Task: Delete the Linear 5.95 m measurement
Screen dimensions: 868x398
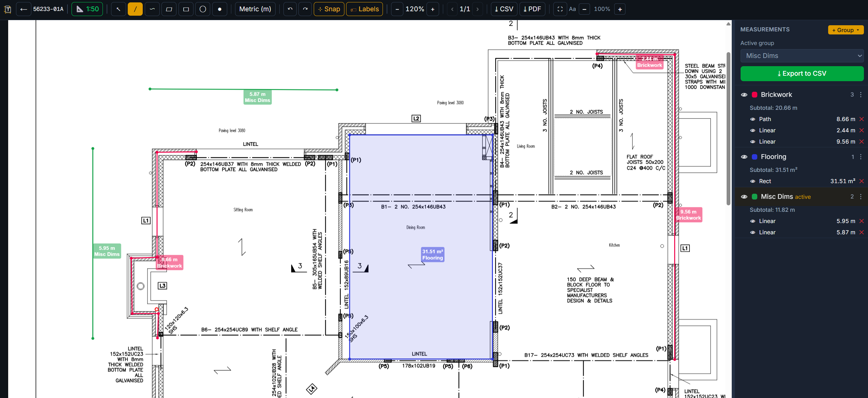Action: [x=862, y=221]
